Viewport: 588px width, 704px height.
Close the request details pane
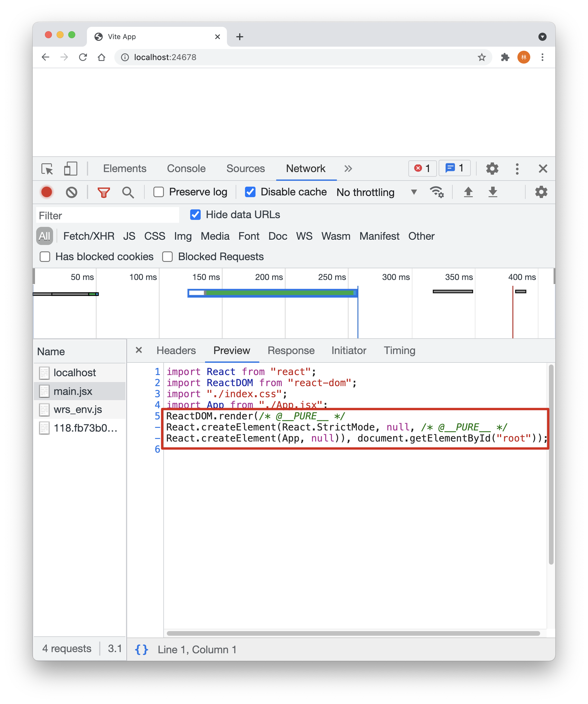pyautogui.click(x=139, y=350)
